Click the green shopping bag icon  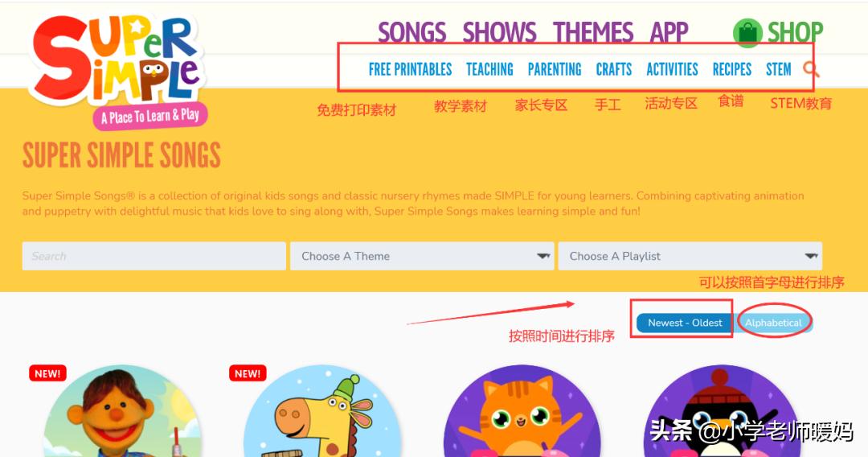(747, 33)
